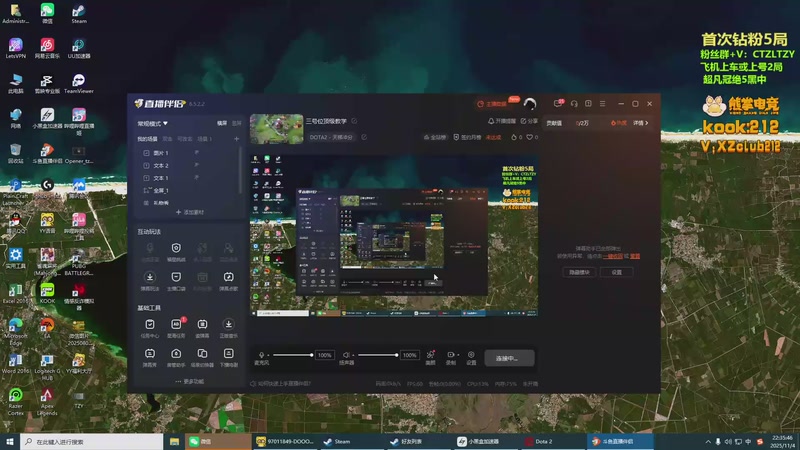Open the 录制 options dropdown arrow

458,355
